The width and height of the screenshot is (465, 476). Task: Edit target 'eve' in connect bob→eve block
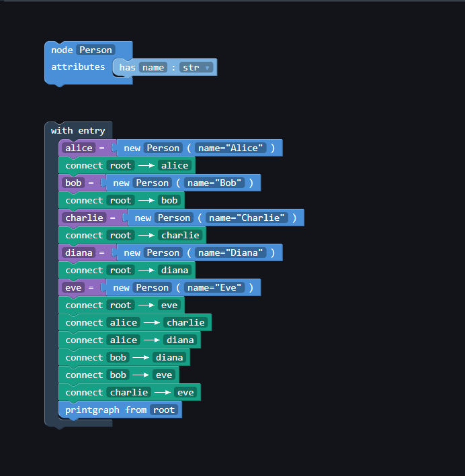(164, 375)
